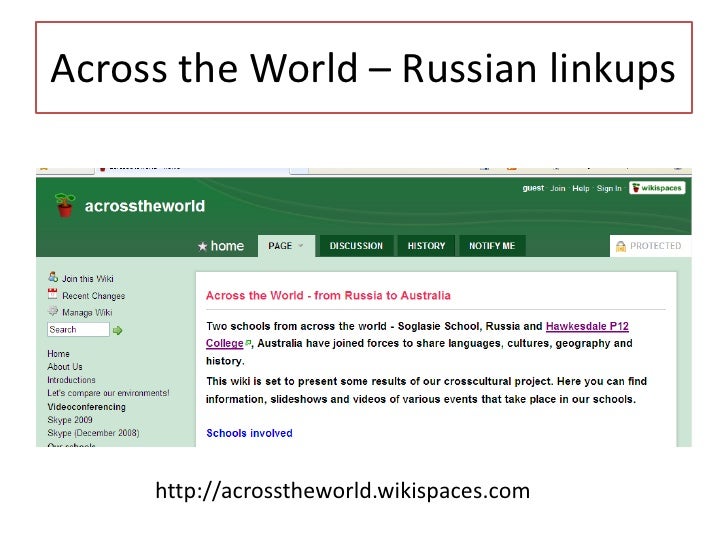The width and height of the screenshot is (728, 546).
Task: Open the Recent Changes link
Action: (93, 296)
